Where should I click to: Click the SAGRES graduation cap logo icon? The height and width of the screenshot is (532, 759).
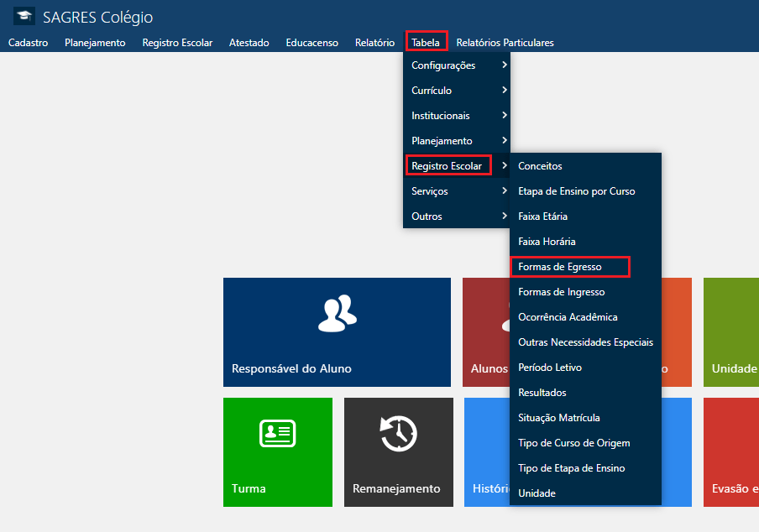(24, 17)
